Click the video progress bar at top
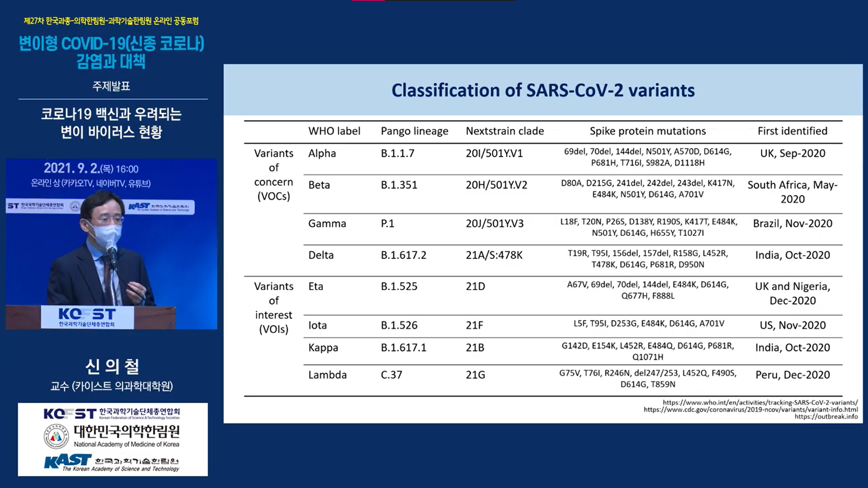 434,1
